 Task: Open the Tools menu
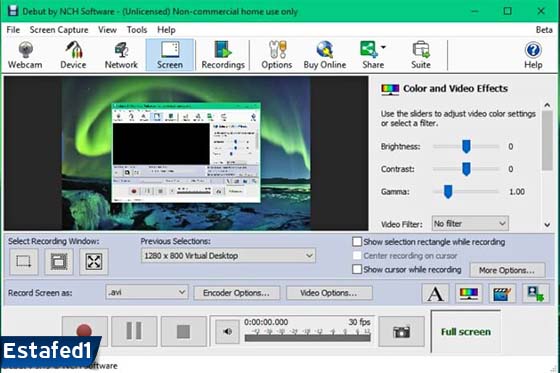(x=137, y=30)
